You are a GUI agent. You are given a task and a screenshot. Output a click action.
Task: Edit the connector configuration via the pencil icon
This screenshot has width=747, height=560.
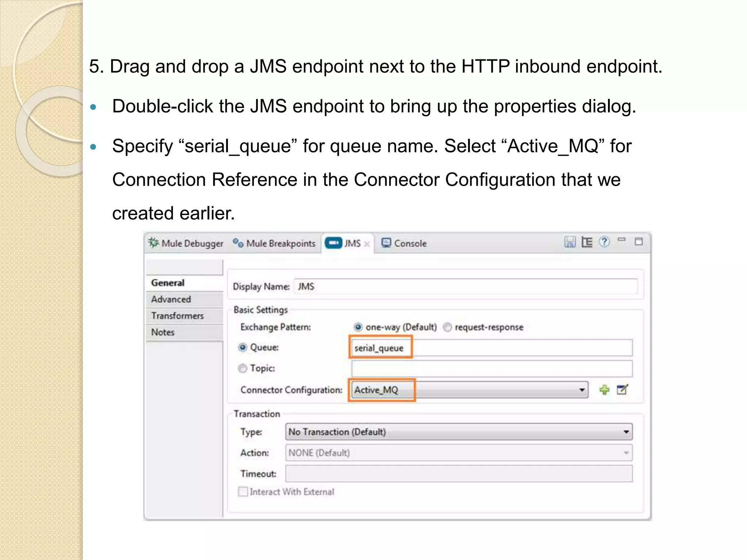pos(623,390)
